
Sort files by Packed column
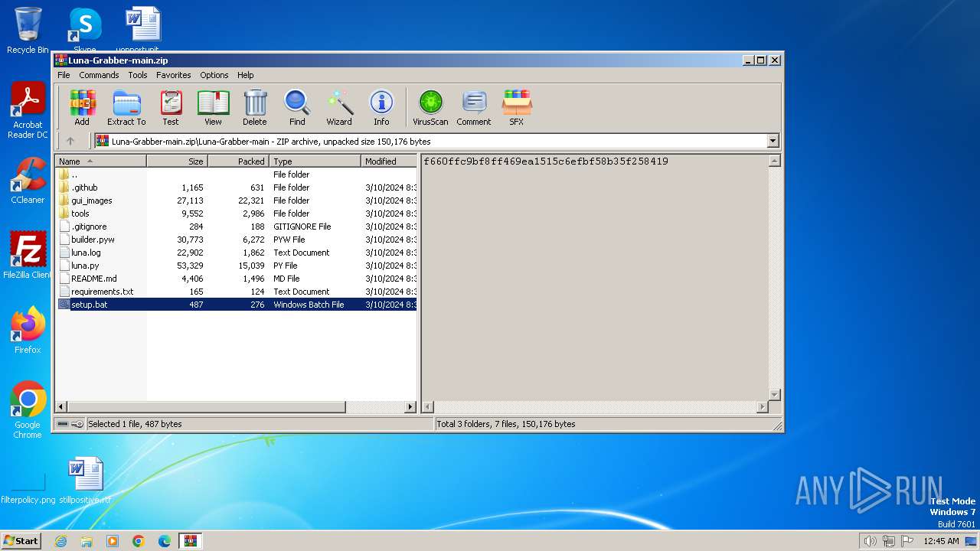coord(238,161)
